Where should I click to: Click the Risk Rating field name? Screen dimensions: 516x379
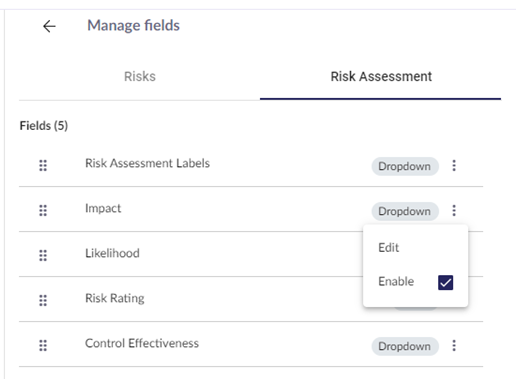point(115,298)
